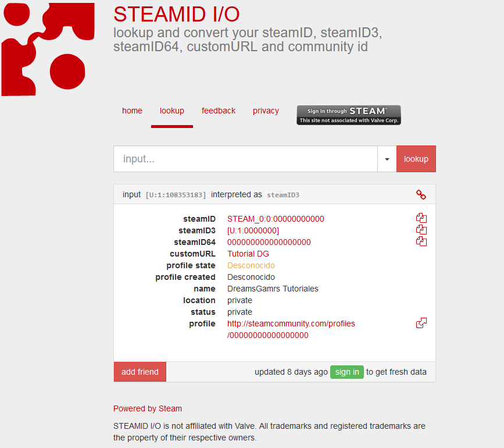
Task: Select the name DreamsGamrs Tutoriales
Action: point(273,289)
